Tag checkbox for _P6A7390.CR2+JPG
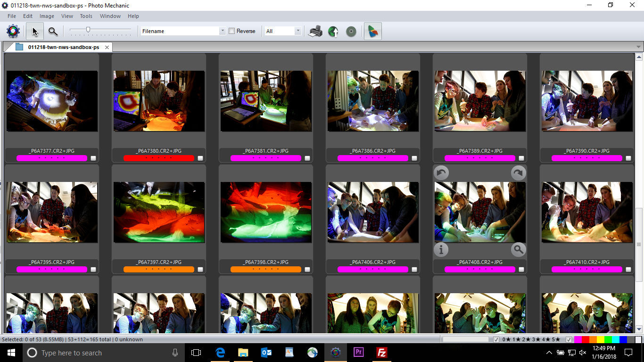Image resolution: width=644 pixels, height=362 pixels. [628, 158]
